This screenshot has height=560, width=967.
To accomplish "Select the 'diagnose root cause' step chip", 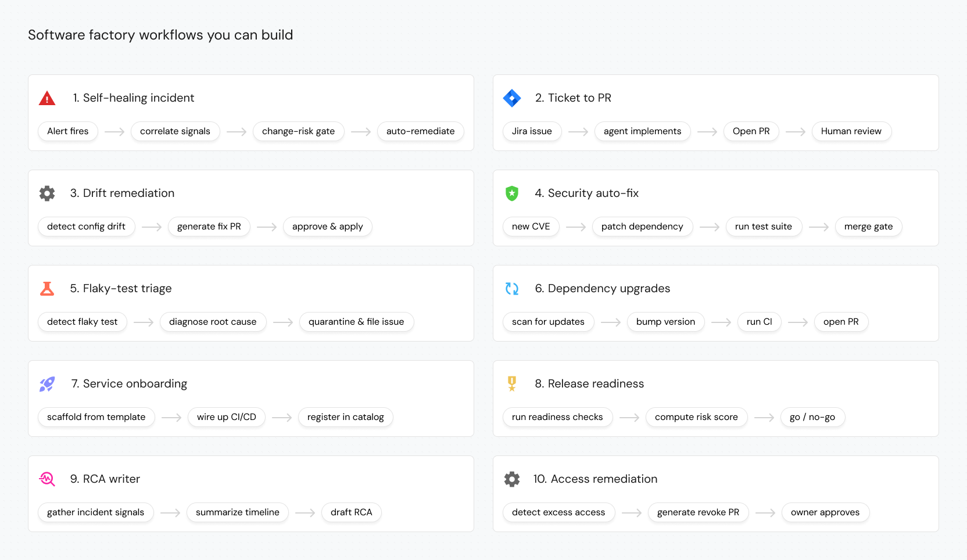I will click(x=213, y=322).
